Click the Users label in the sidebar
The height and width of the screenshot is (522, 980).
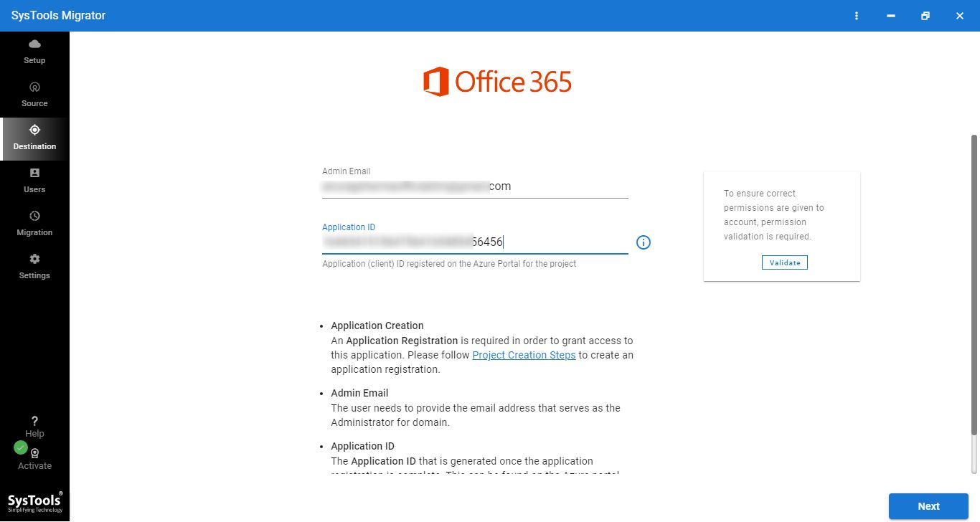click(x=34, y=189)
